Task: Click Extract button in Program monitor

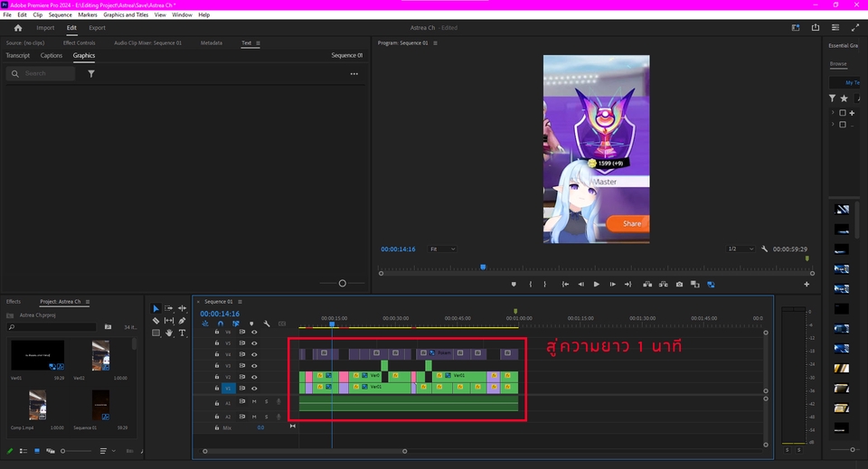Action: click(x=663, y=285)
